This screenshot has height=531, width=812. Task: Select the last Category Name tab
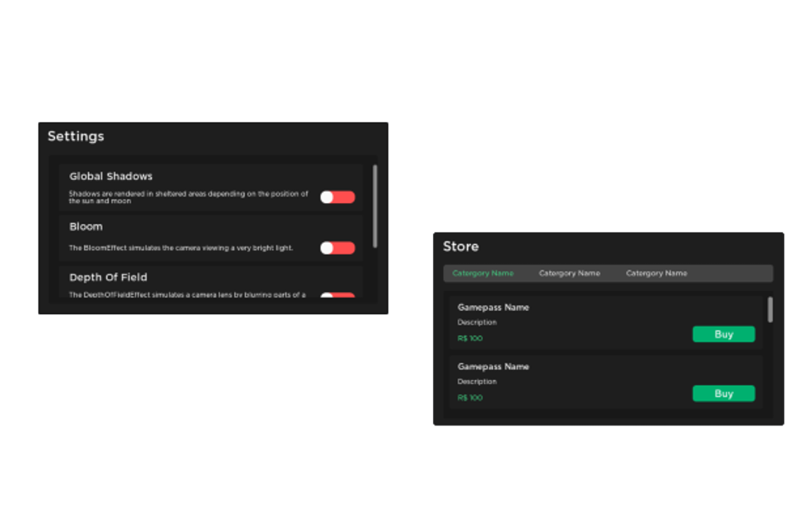coord(656,273)
